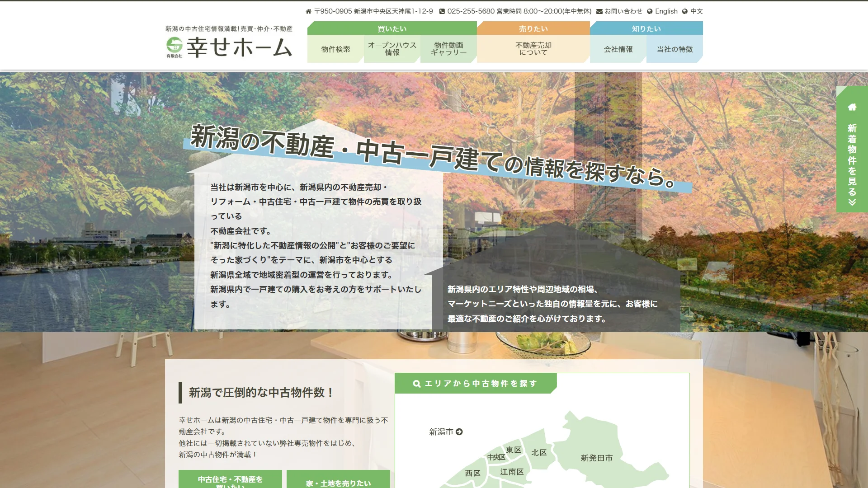Screen dimensions: 868x488
Task: Click the address 〒950-0905 新潟市中央区天神尾1-12-9
Action: 373,11
